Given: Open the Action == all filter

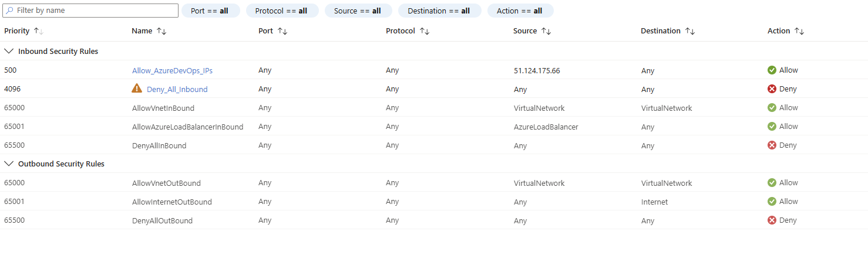Looking at the screenshot, I should [519, 11].
